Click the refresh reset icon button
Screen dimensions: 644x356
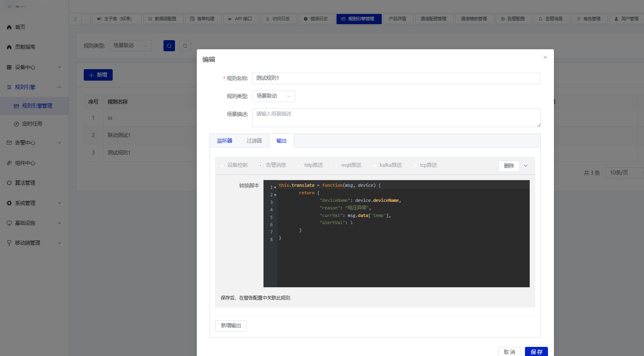tap(185, 46)
